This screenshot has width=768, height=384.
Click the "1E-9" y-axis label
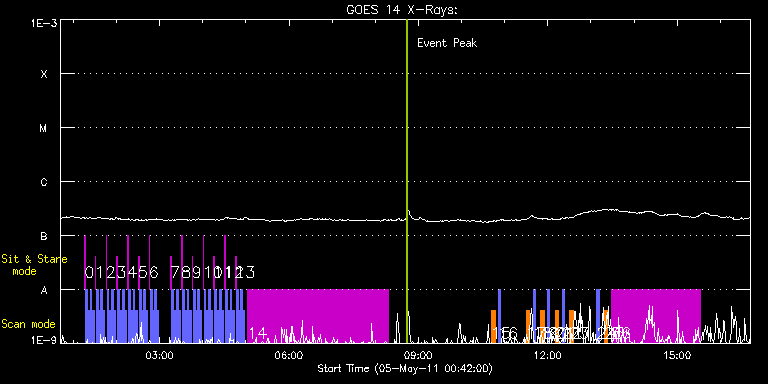[44, 340]
